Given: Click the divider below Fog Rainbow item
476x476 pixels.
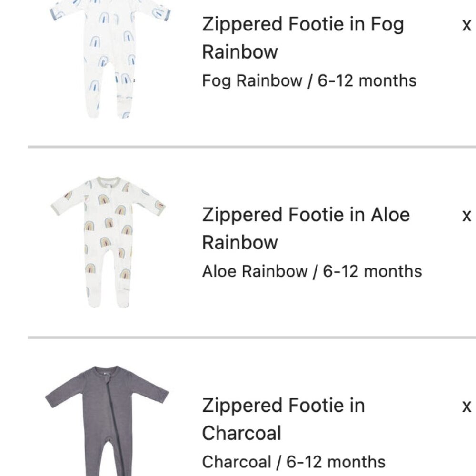Looking at the screenshot, I should coord(238,144).
